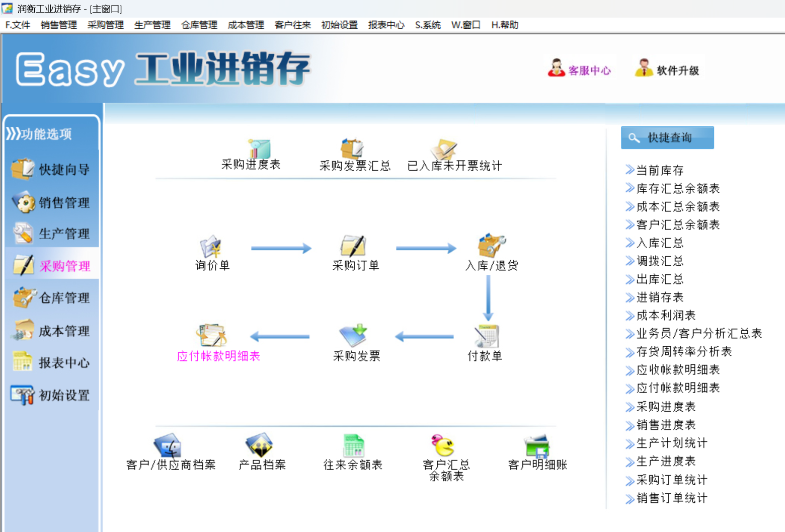Open the 采购订单 purchase order icon

pos(353,247)
